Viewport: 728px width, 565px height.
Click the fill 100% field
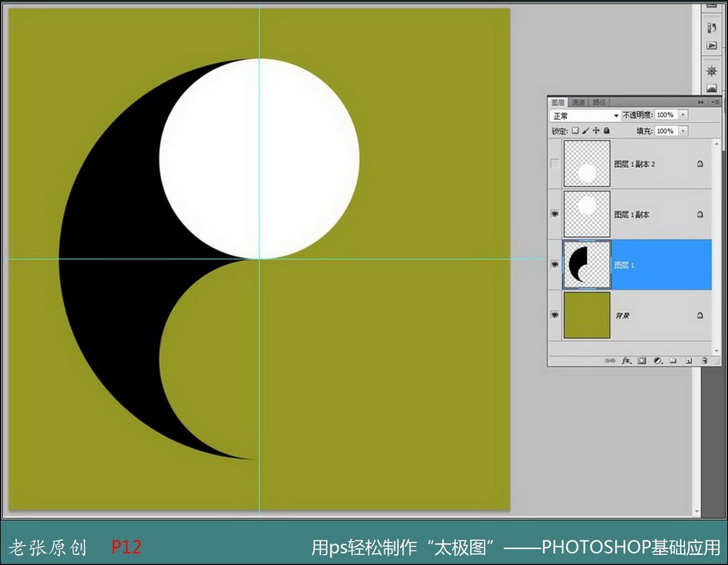pos(666,131)
